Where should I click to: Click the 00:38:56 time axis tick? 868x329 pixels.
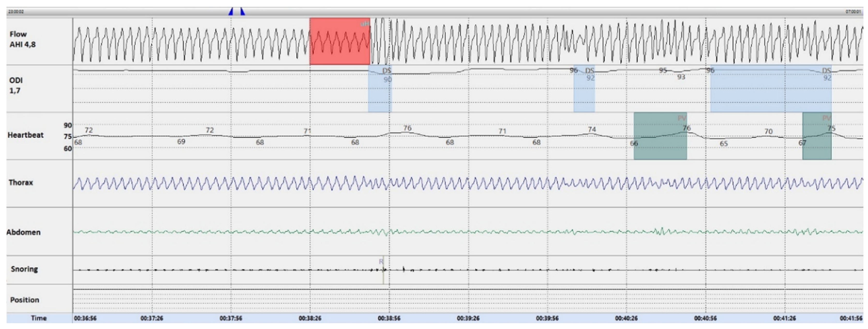pos(389,318)
